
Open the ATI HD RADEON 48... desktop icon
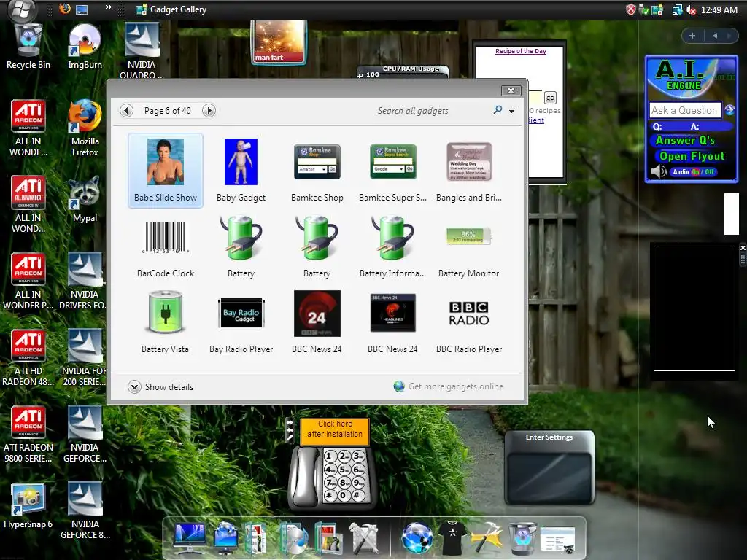coord(28,357)
